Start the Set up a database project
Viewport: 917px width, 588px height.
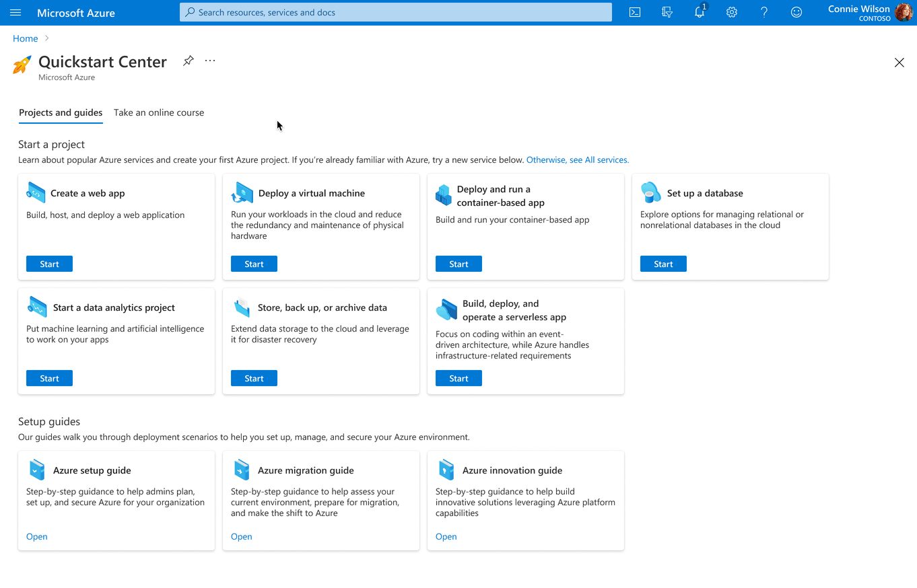click(x=663, y=264)
